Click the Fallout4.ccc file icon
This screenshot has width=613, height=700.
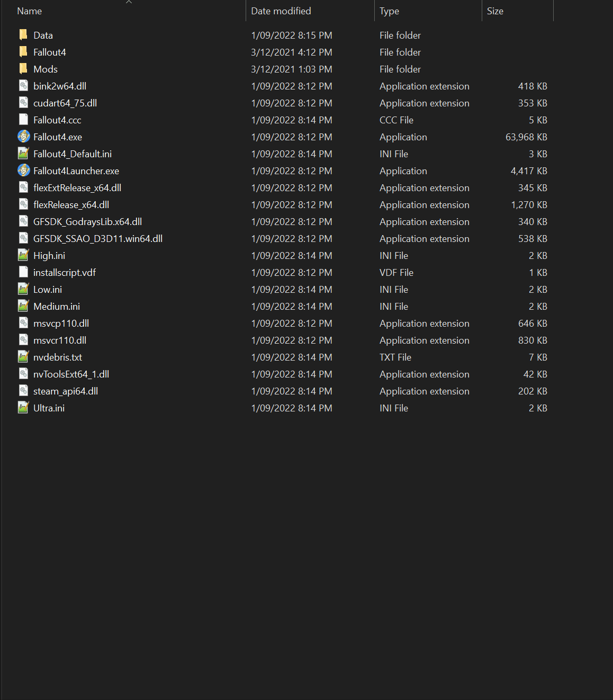(x=23, y=120)
